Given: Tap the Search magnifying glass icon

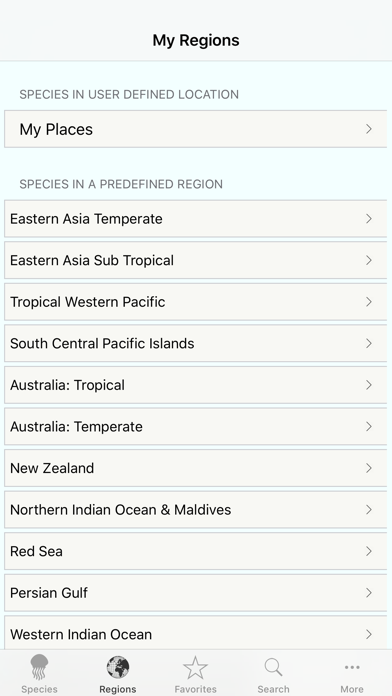Looking at the screenshot, I should tap(273, 667).
